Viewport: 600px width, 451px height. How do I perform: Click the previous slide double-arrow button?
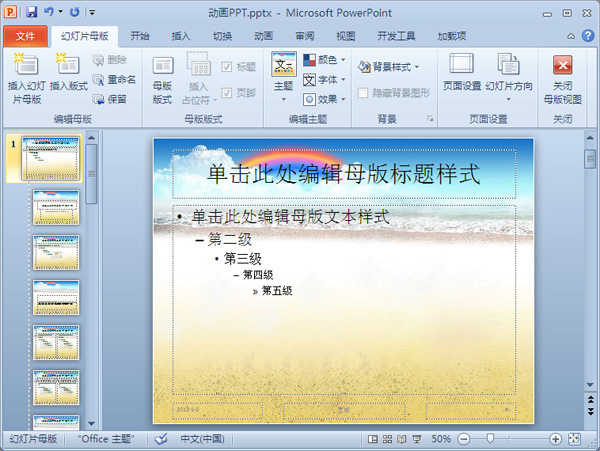pos(590,400)
